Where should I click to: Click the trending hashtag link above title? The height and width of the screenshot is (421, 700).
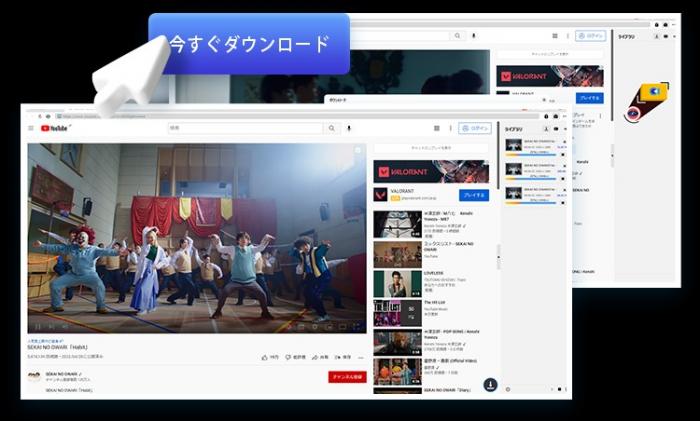point(45,341)
